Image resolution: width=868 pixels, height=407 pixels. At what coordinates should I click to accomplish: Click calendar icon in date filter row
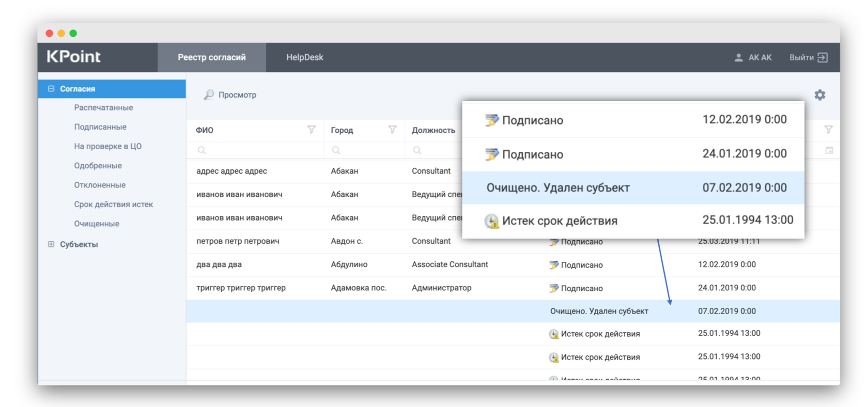pyautogui.click(x=829, y=150)
